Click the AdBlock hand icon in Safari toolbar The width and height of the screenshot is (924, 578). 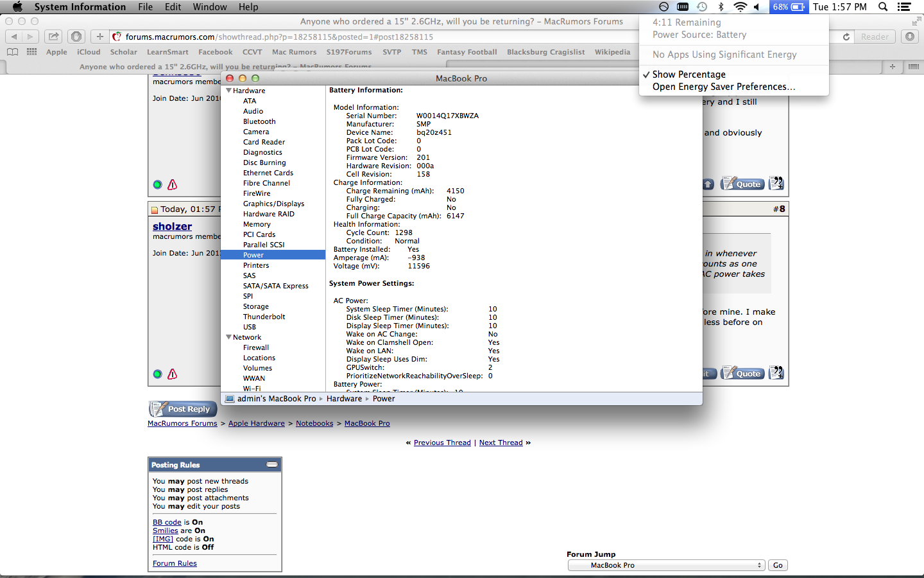[76, 37]
